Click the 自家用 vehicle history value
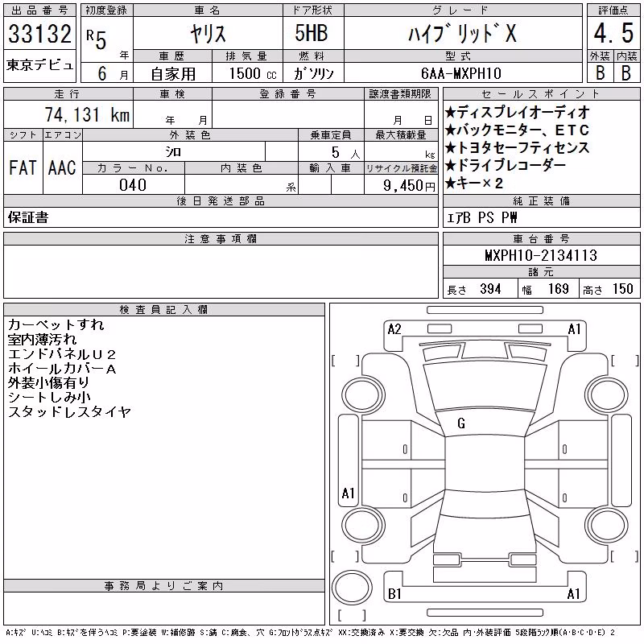The image size is (644, 644). click(173, 74)
